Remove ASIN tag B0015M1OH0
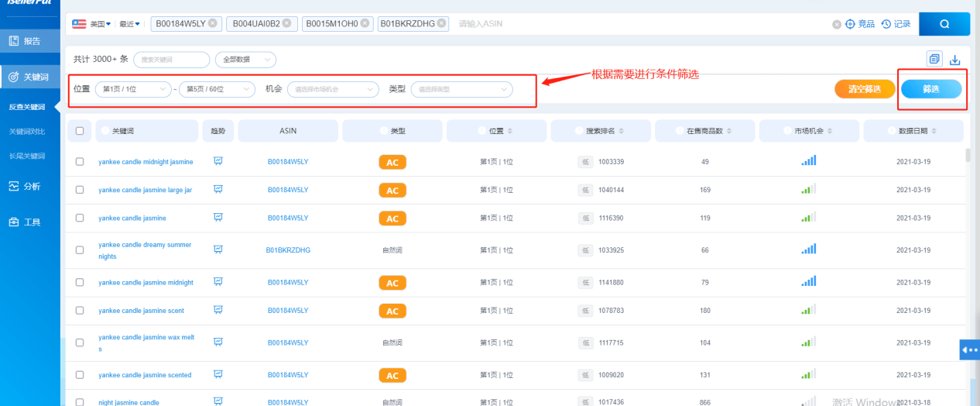Screen dimensions: 980x406 [365, 23]
